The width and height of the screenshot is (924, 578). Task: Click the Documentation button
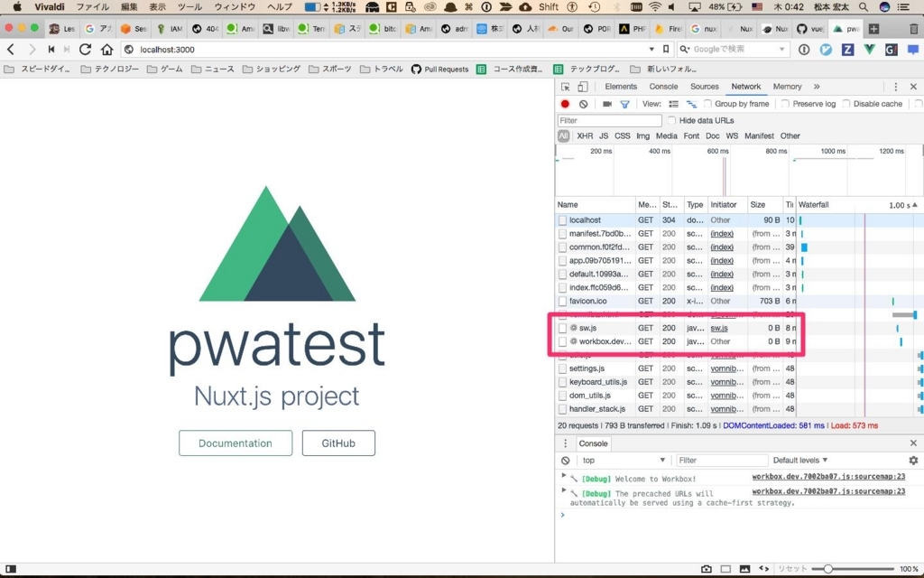(236, 443)
